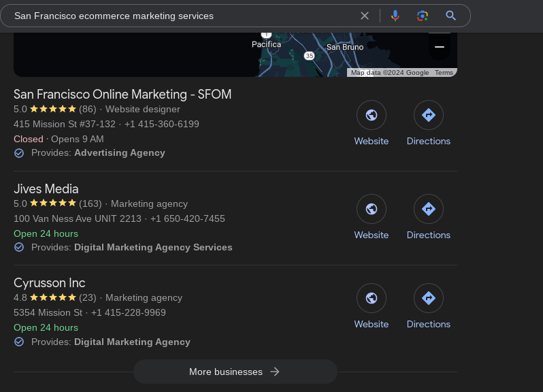Open Google Lens image search icon
543x392 pixels.
tap(422, 16)
